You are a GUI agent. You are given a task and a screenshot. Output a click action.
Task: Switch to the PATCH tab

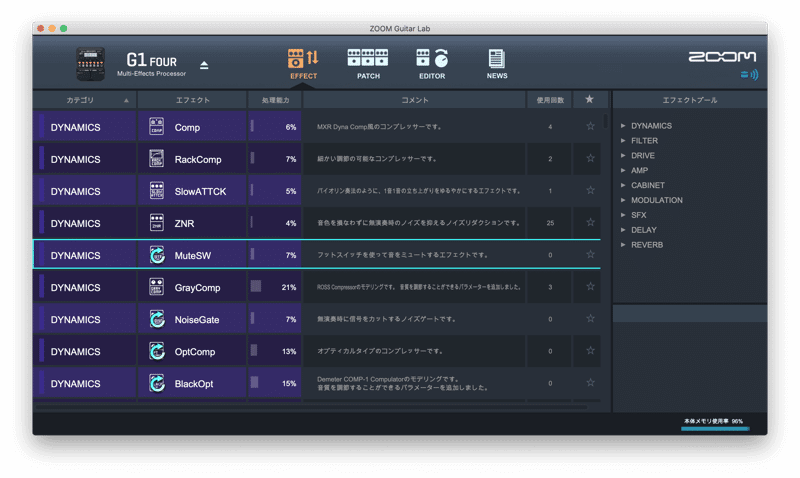point(368,64)
